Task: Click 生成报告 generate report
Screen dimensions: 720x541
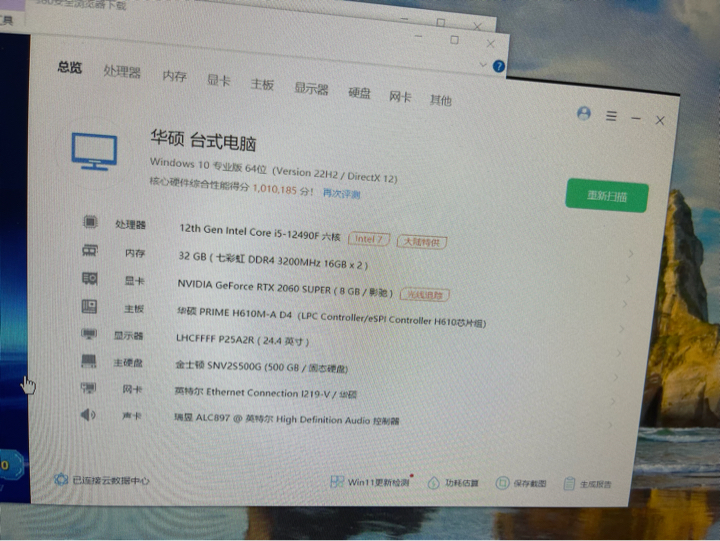Action: pos(587,484)
